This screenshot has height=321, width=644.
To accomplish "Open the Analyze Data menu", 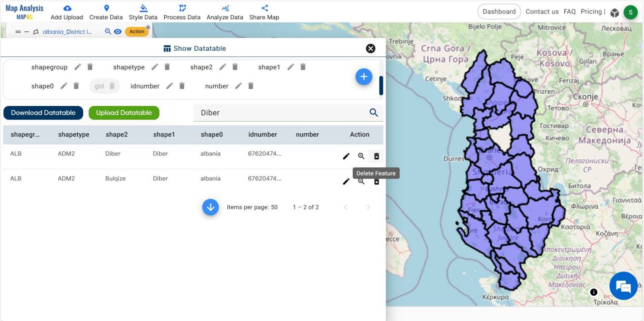I will 225,12.
